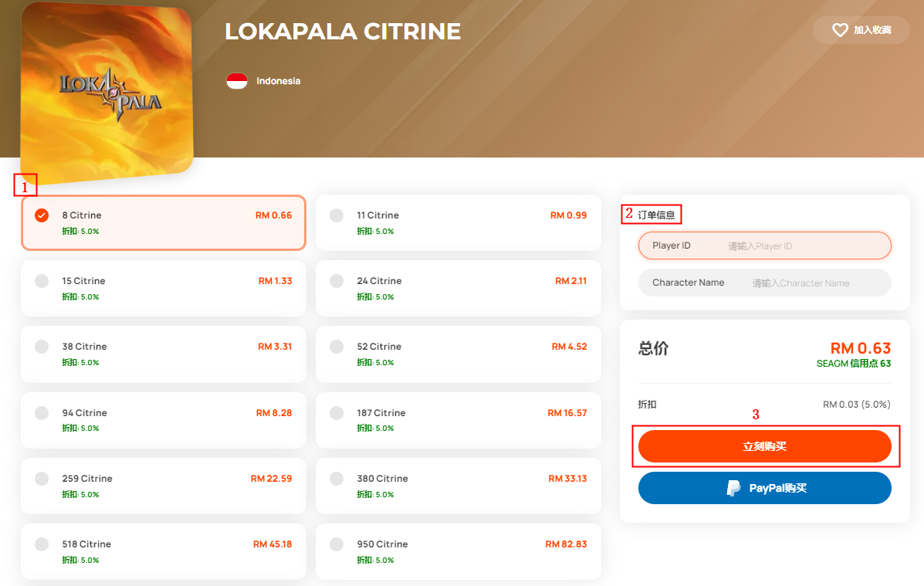Select the 94 Citrine radio option
This screenshot has width=924, height=586.
pos(42,413)
